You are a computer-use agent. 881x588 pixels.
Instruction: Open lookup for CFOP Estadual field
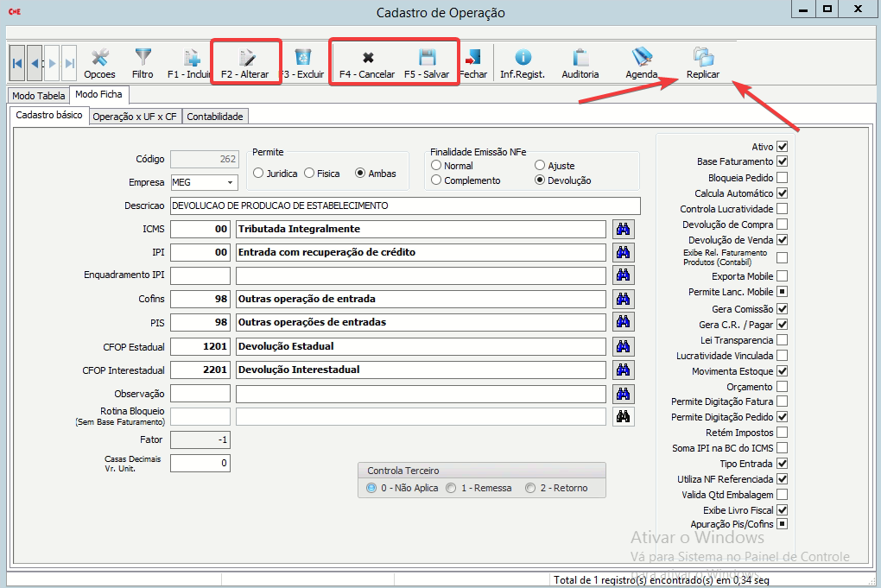pos(623,346)
